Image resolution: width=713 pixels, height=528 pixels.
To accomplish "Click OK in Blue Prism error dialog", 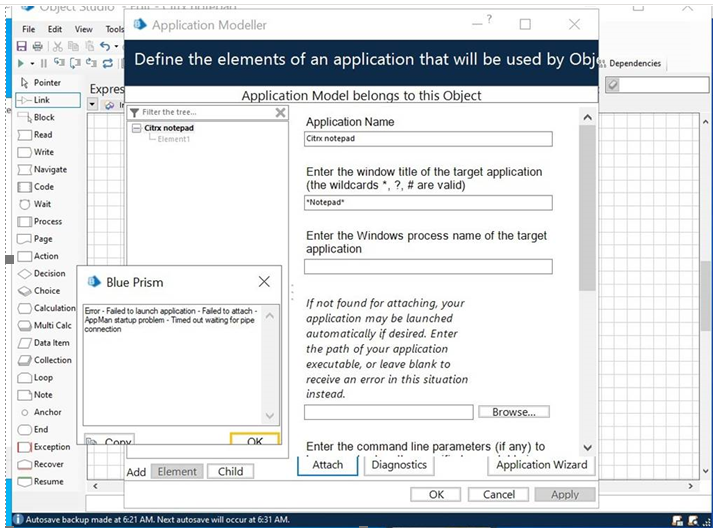I will tap(255, 439).
